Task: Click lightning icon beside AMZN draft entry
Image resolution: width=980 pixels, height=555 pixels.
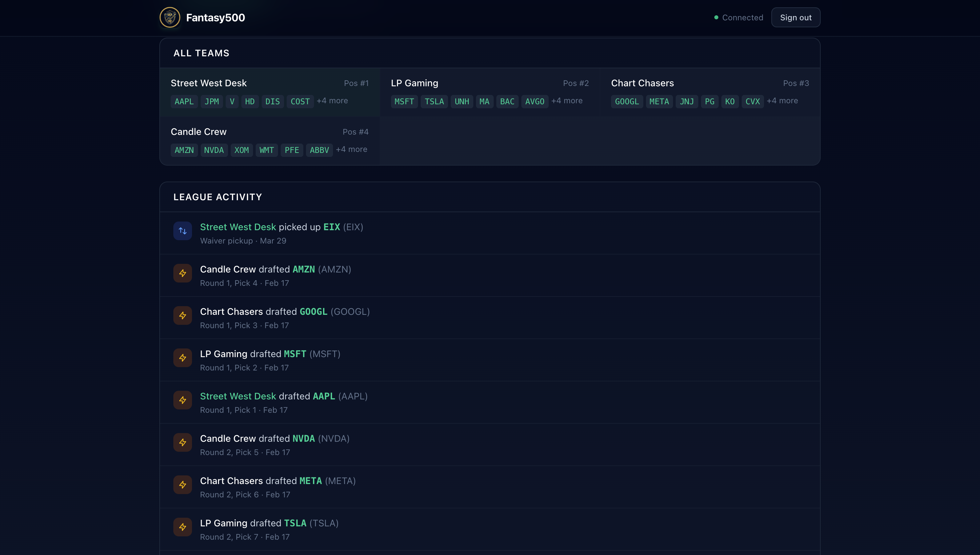Action: point(183,273)
